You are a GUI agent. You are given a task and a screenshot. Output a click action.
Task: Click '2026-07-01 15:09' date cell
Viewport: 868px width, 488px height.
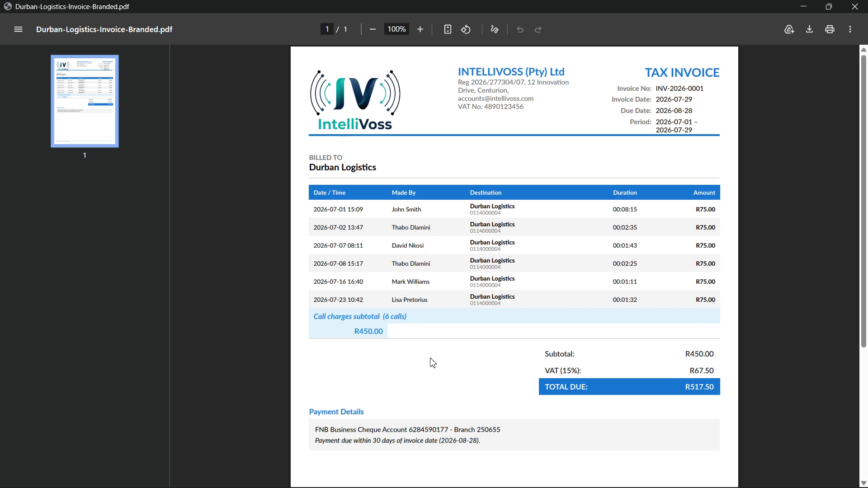coord(338,209)
